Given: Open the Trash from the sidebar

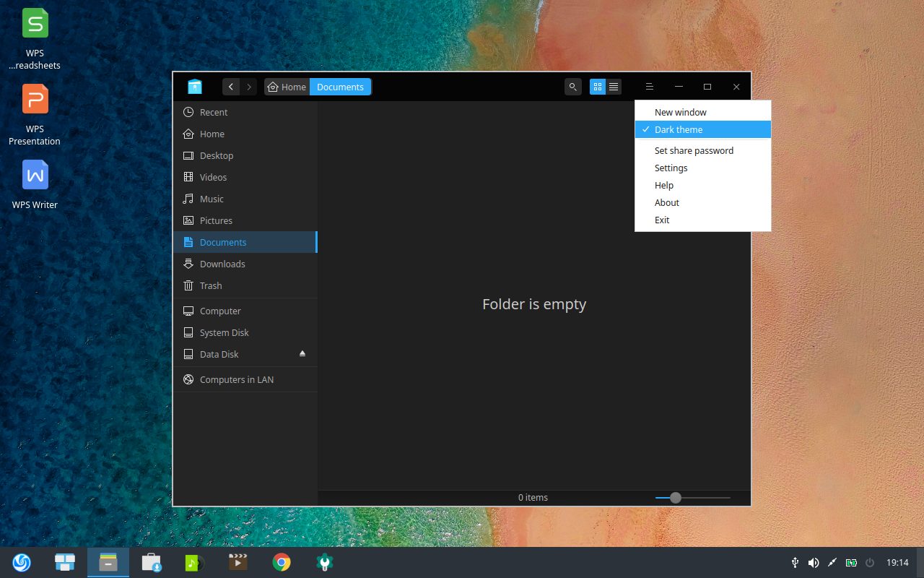Looking at the screenshot, I should click(212, 285).
